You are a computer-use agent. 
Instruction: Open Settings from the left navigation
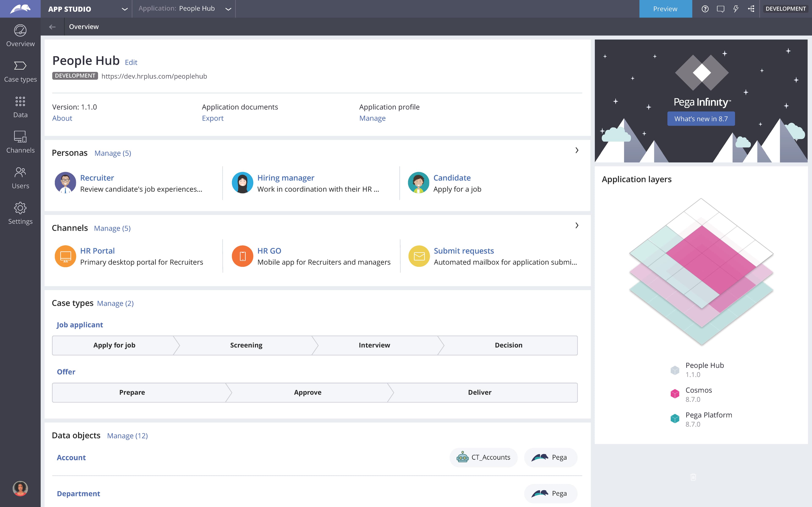20,213
